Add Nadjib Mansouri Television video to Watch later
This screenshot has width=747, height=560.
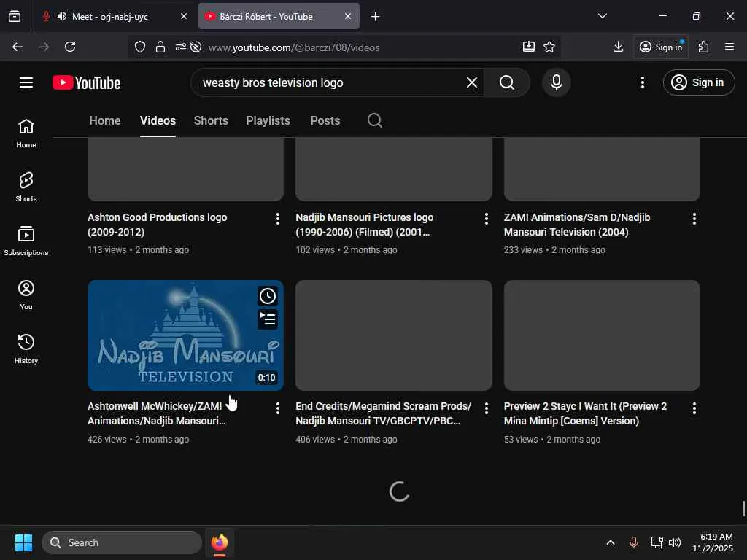(x=268, y=296)
